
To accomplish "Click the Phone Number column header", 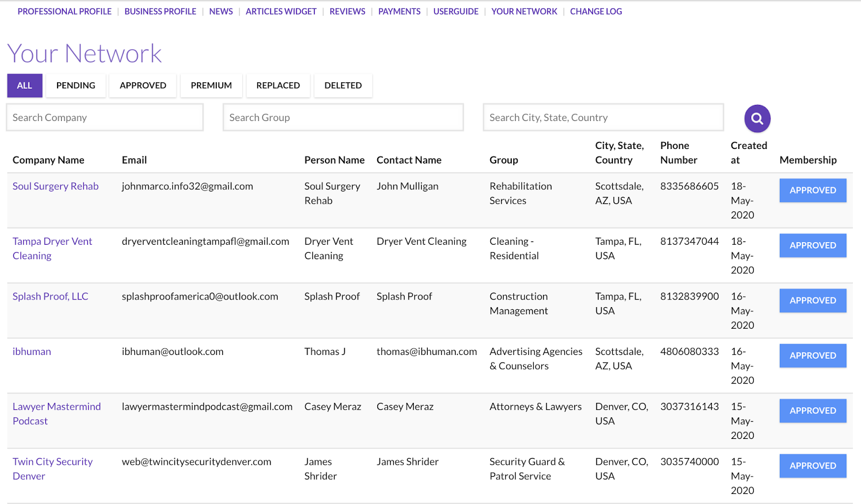I will 679,153.
